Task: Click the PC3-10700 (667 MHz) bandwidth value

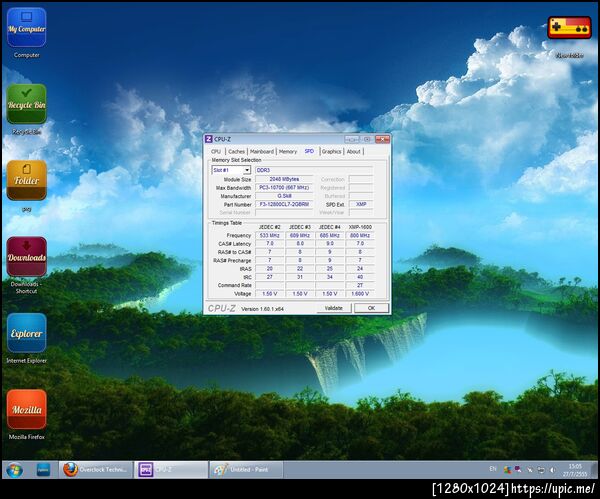Action: click(284, 188)
